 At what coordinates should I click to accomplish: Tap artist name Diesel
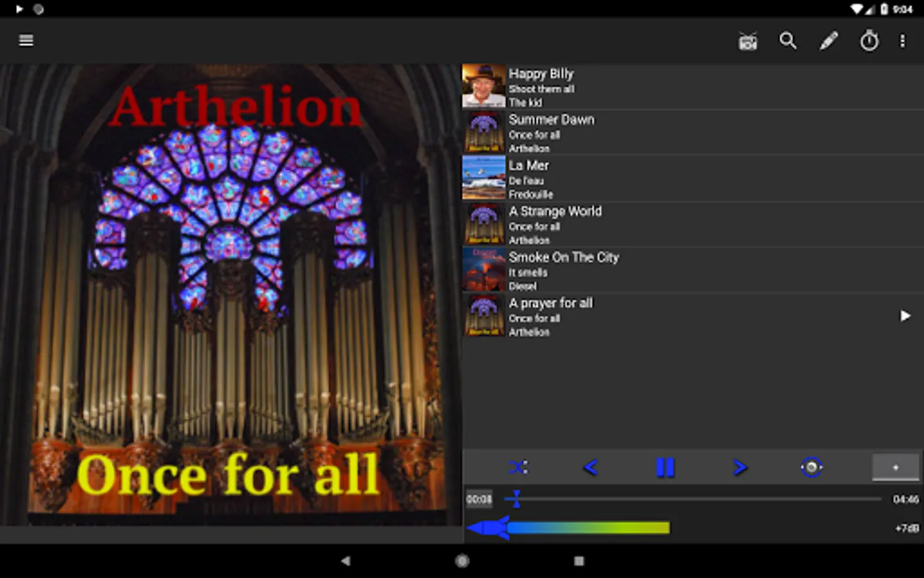coord(522,286)
